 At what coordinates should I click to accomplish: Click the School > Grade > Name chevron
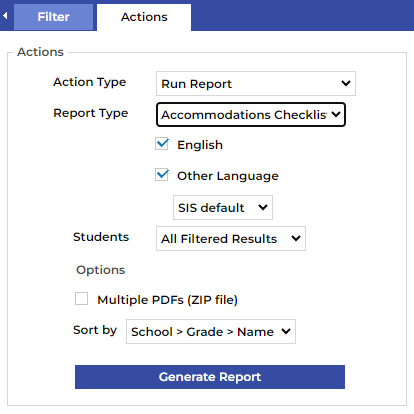(286, 331)
